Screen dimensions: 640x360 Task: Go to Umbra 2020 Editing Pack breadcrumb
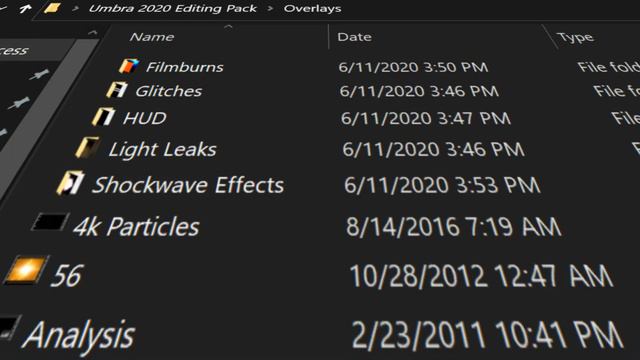(x=173, y=8)
